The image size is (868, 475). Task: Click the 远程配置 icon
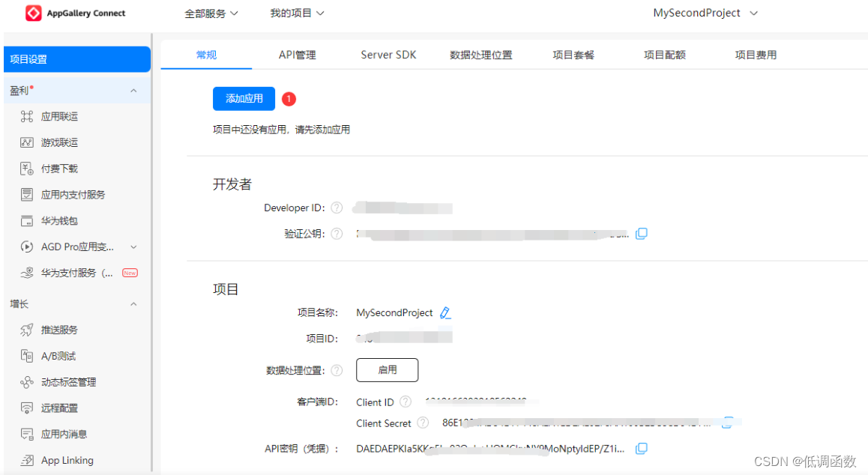point(26,408)
